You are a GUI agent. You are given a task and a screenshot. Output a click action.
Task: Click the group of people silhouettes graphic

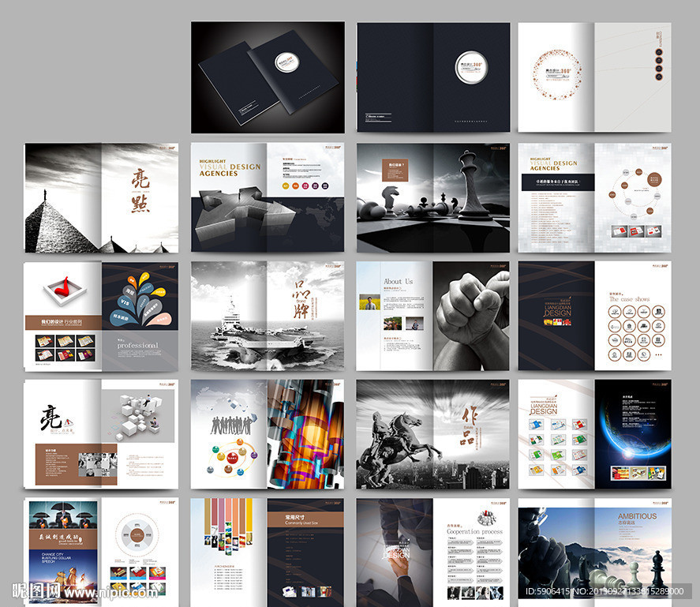[x=231, y=425]
